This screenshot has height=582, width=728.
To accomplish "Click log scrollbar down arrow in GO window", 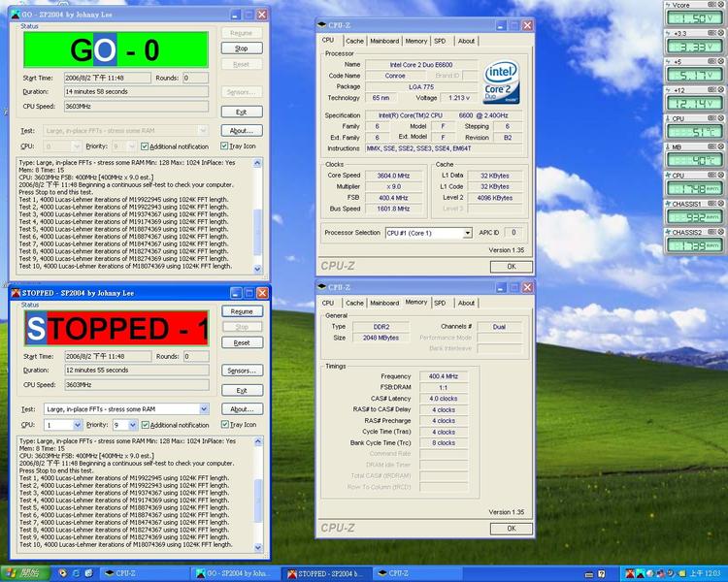I will pyautogui.click(x=257, y=269).
